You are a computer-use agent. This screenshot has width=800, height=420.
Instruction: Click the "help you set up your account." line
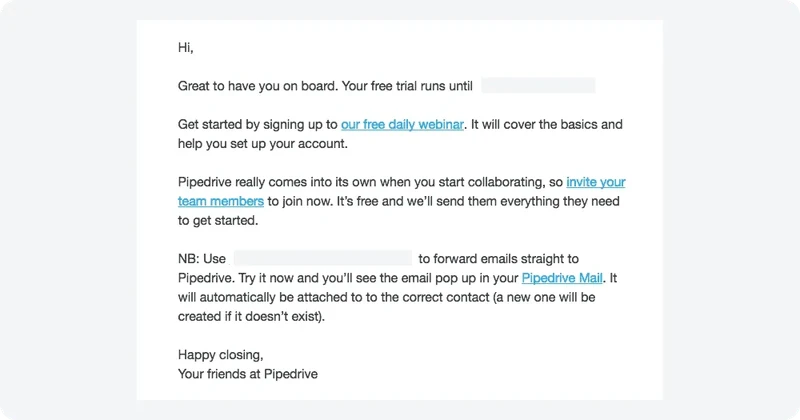coord(262,144)
